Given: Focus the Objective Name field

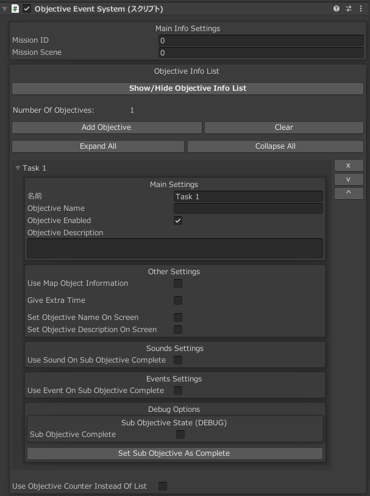Looking at the screenshot, I should pyautogui.click(x=248, y=209).
